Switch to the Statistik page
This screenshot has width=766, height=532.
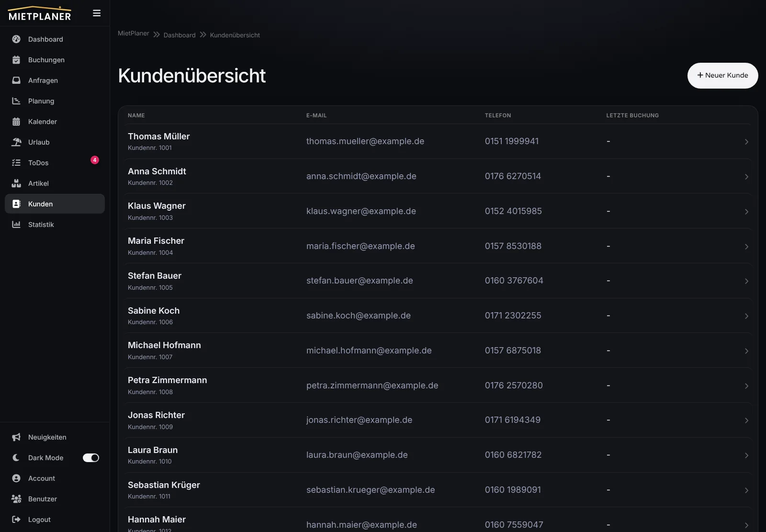point(55,225)
